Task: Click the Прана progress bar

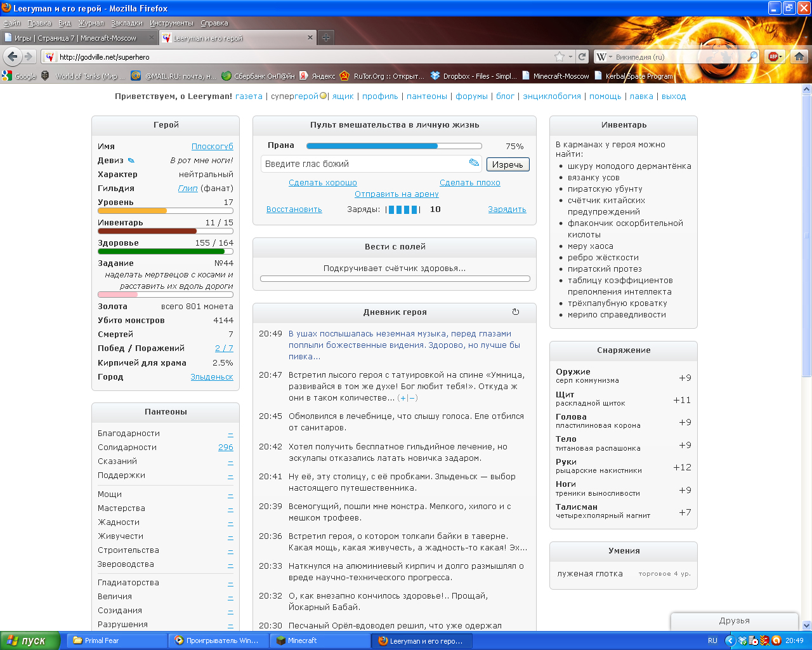Action: click(x=394, y=146)
